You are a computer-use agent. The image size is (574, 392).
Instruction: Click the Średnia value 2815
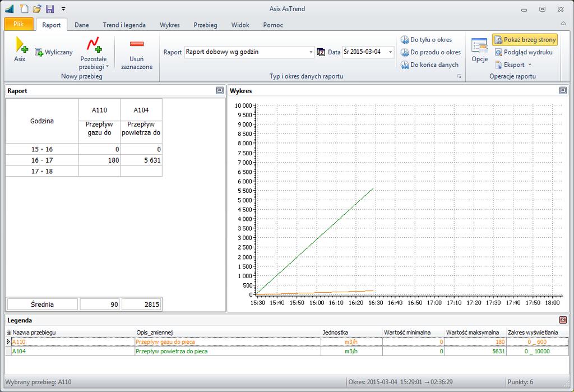point(142,304)
